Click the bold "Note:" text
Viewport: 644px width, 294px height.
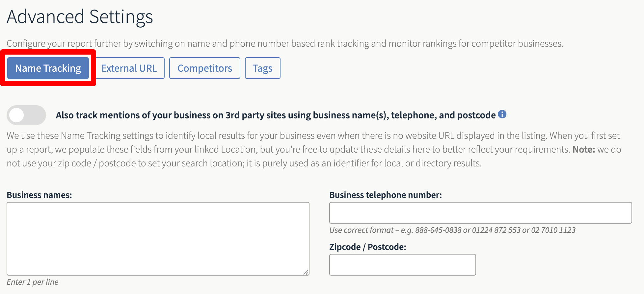[584, 149]
